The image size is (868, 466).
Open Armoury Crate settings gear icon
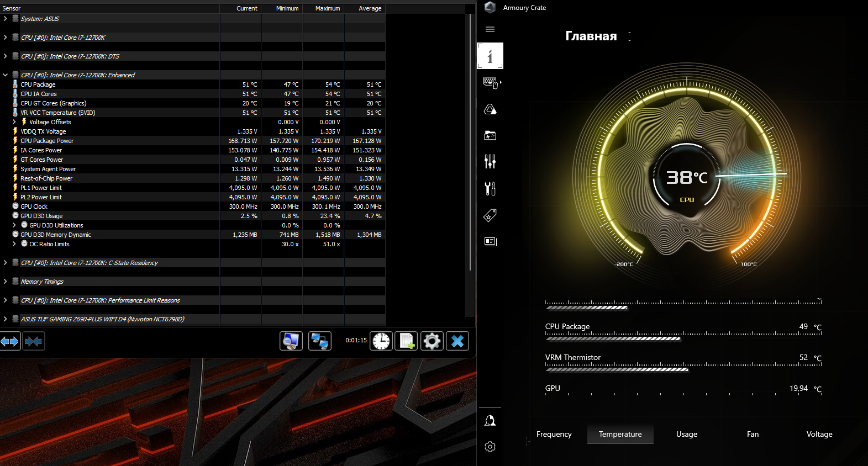coord(490,447)
